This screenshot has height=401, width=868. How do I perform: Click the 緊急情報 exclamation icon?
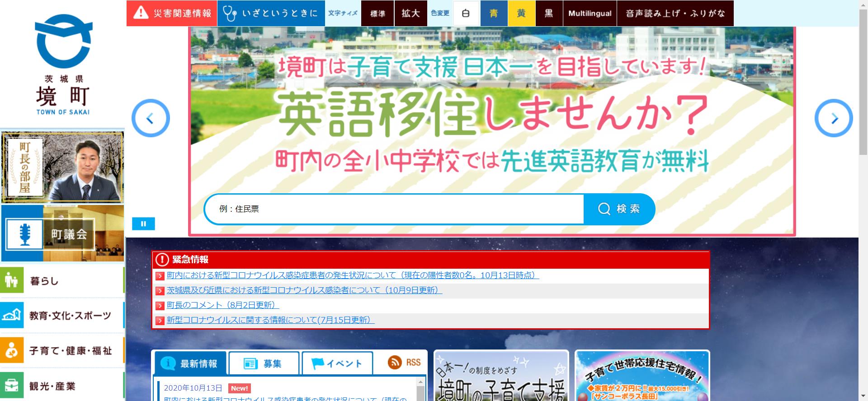(x=162, y=260)
